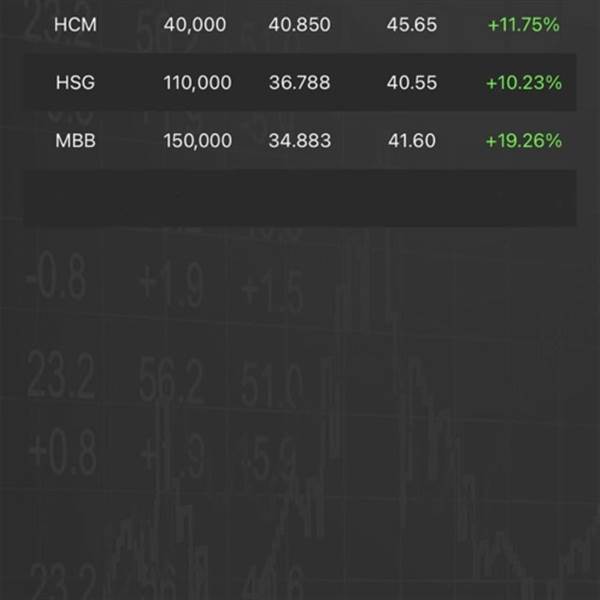Click the empty dark row below MBB

tap(300, 198)
